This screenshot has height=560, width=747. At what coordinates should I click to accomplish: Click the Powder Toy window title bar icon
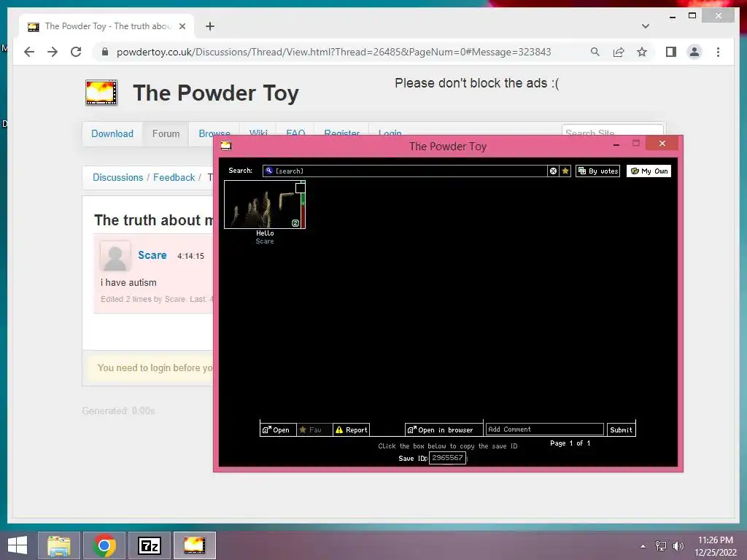pos(226,146)
